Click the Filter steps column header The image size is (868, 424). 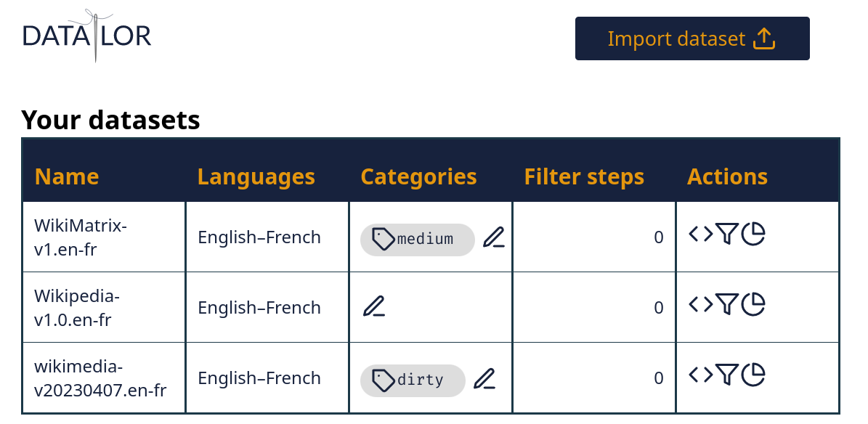tap(584, 176)
